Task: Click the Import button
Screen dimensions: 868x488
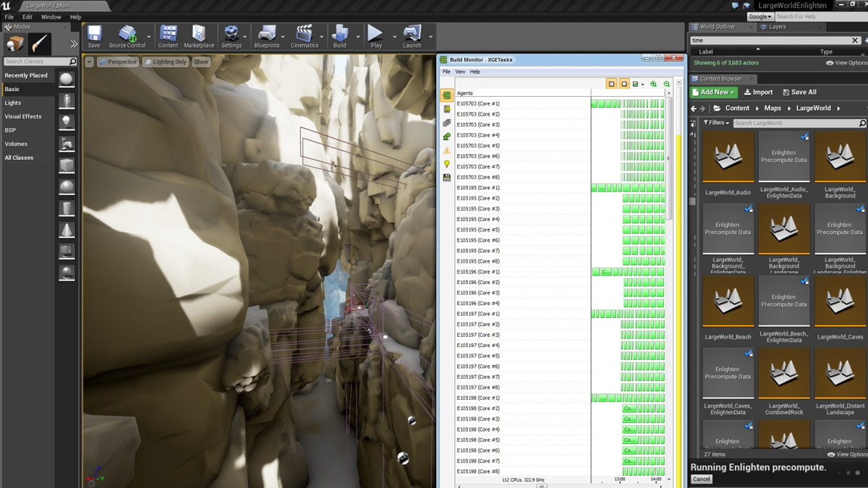Action: (x=758, y=93)
